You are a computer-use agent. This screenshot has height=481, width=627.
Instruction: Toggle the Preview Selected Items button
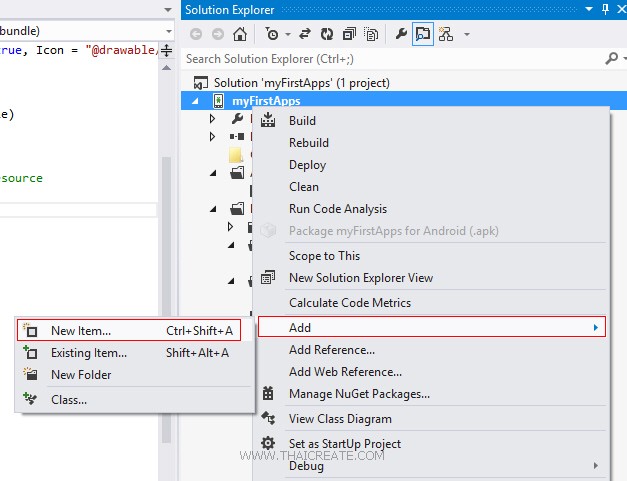[423, 34]
